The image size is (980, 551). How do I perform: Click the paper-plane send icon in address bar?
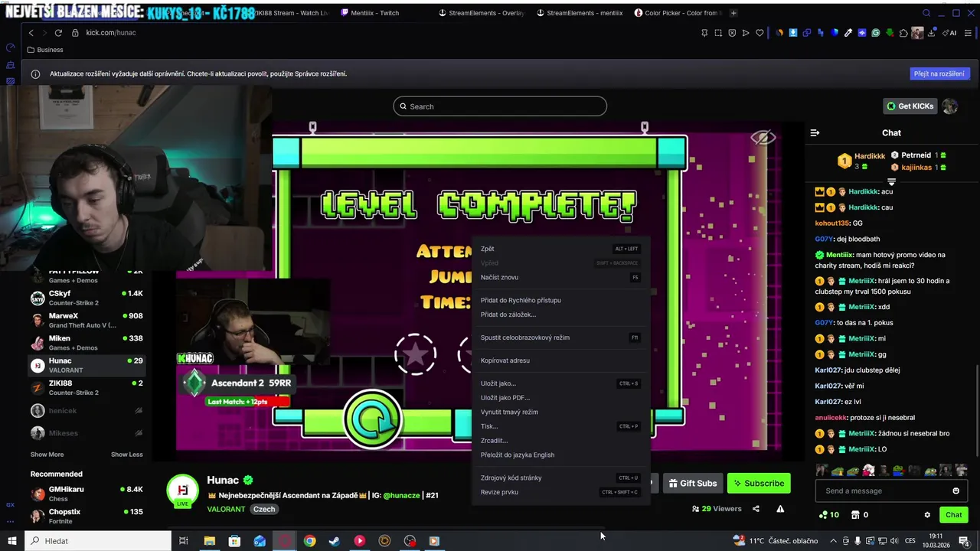click(x=746, y=33)
